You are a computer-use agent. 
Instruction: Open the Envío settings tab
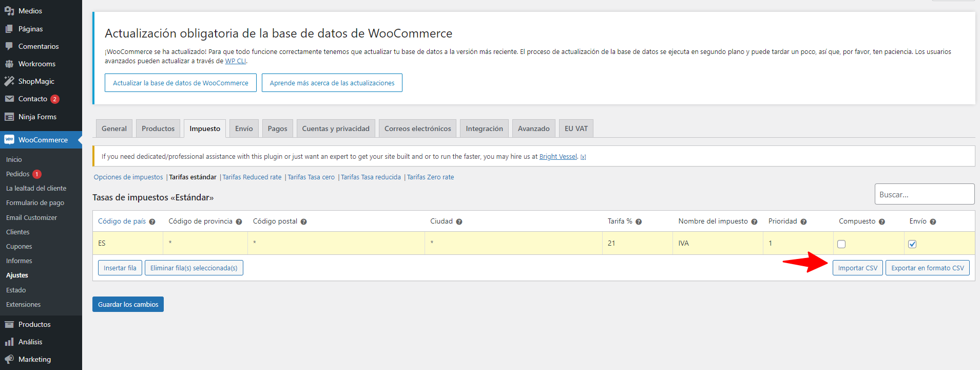pyautogui.click(x=244, y=128)
